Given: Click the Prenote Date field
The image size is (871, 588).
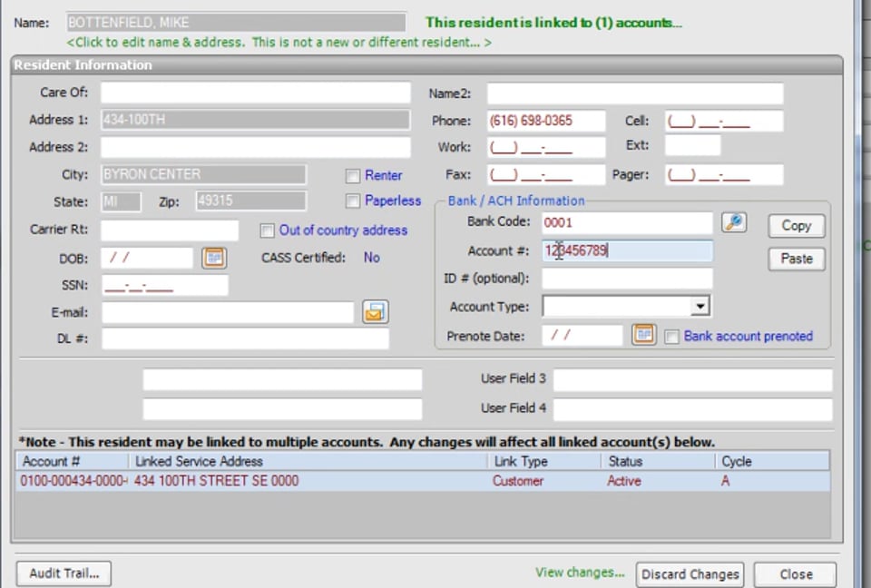Looking at the screenshot, I should pos(582,335).
